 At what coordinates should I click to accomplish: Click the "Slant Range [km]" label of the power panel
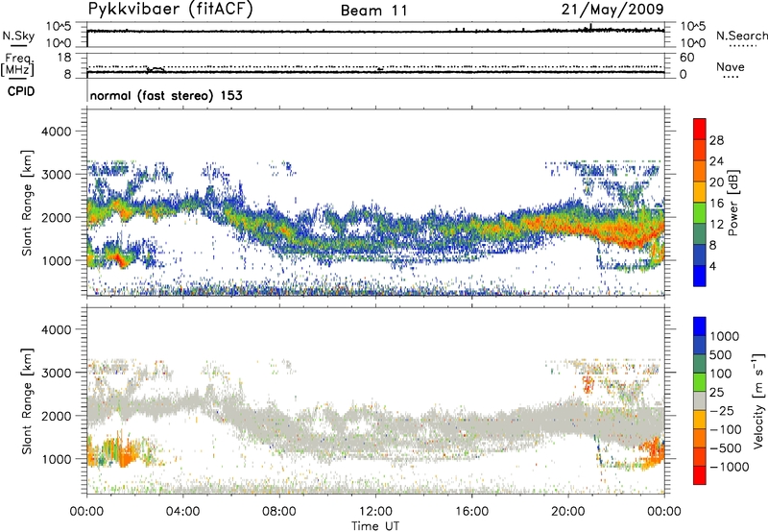point(27,203)
